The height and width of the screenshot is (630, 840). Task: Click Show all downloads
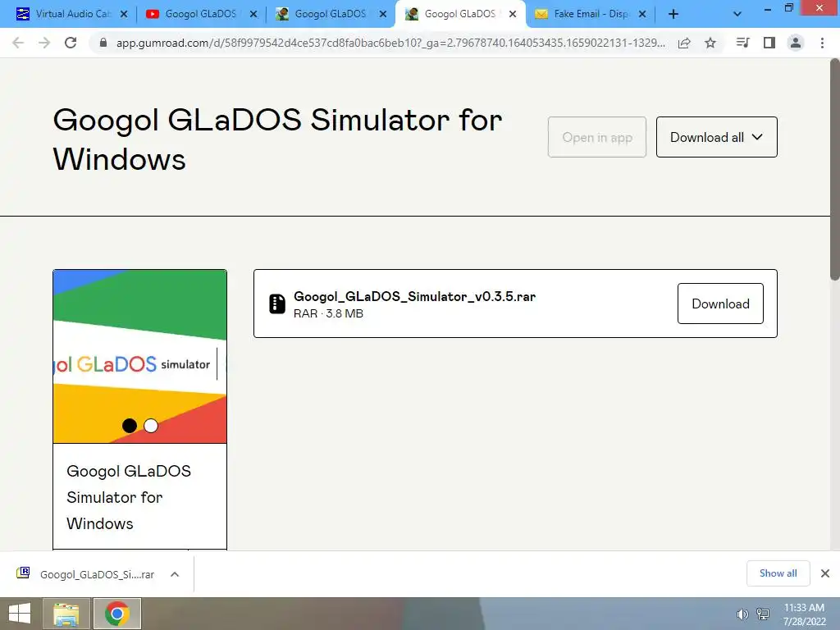tap(778, 573)
